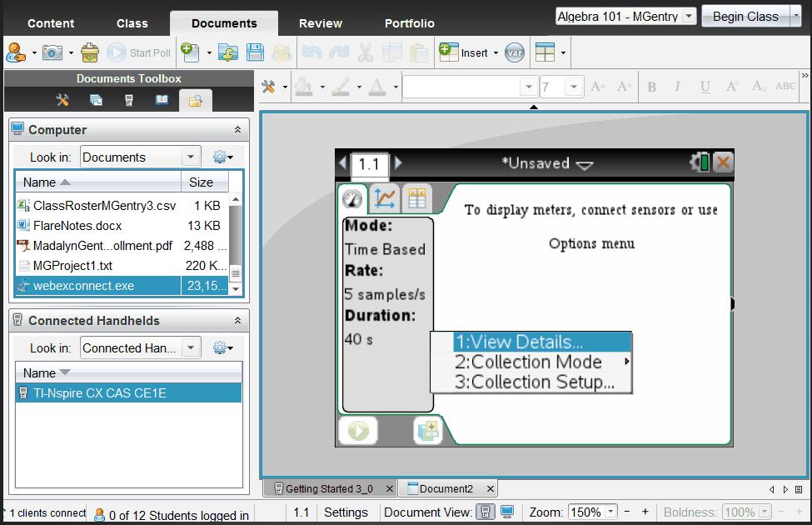The width and height of the screenshot is (812, 525).
Task: Save the document with floppy icon
Action: (x=255, y=52)
